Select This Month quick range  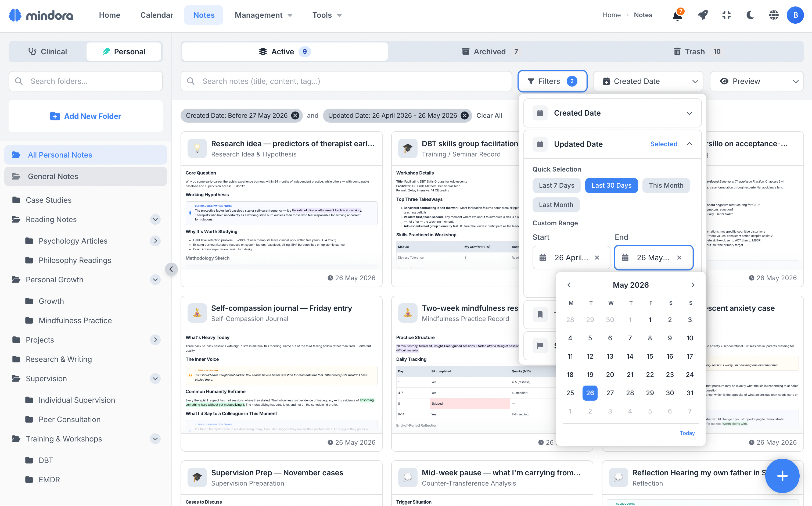666,186
